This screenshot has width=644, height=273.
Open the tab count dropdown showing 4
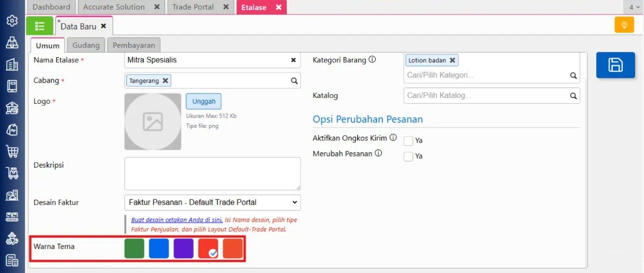tap(634, 7)
